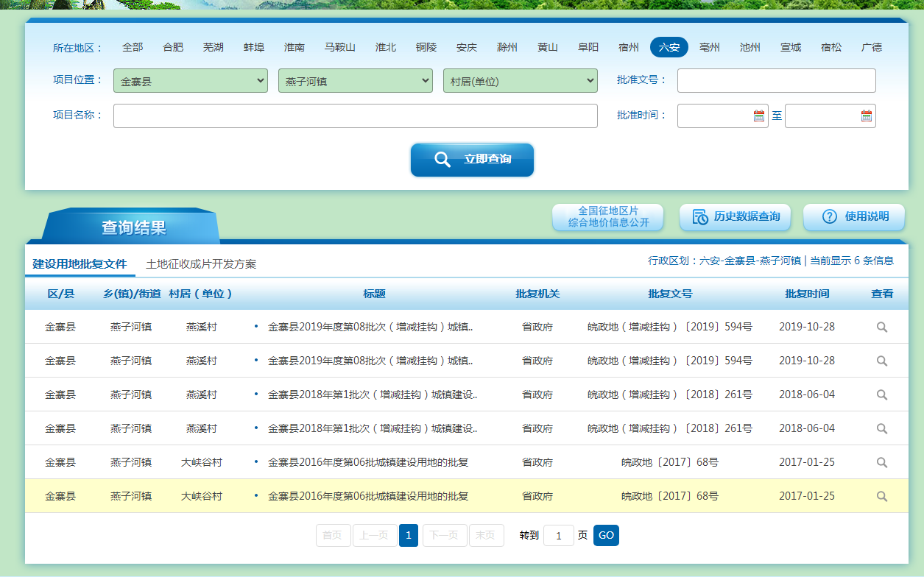The image size is (924, 577).
Task: Select the 宿州 region
Action: click(629, 47)
